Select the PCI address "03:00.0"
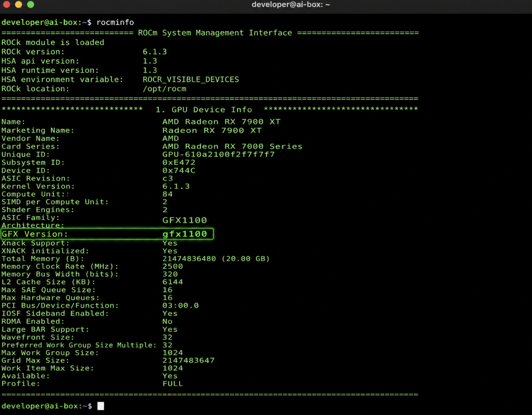Viewport: 532px width, 415px height. [180, 305]
